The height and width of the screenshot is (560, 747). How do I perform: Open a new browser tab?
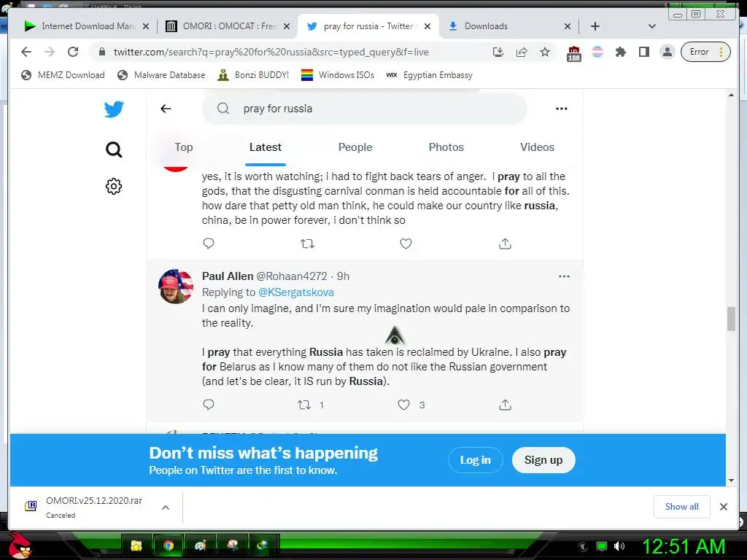[595, 26]
